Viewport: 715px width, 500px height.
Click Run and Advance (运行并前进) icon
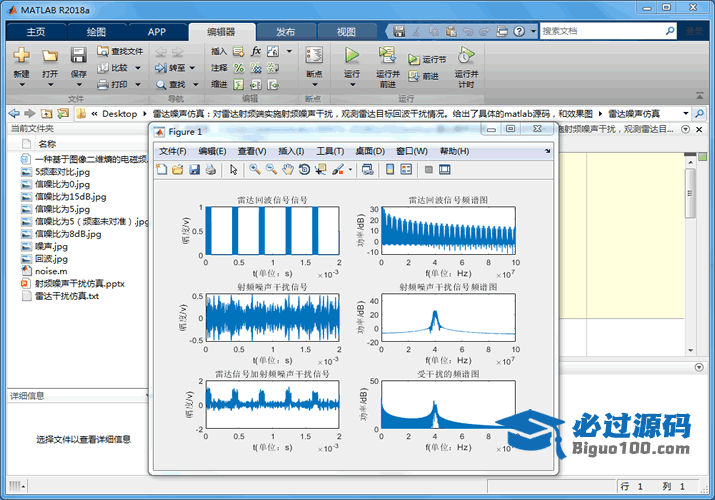tap(387, 55)
